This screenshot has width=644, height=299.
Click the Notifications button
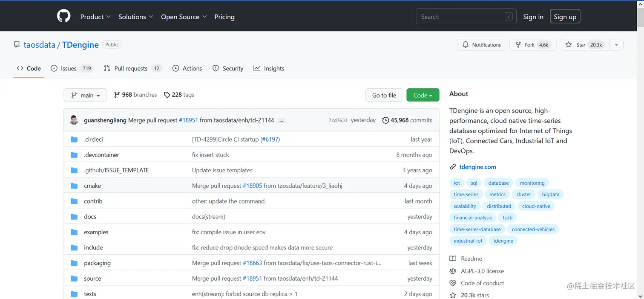(482, 45)
